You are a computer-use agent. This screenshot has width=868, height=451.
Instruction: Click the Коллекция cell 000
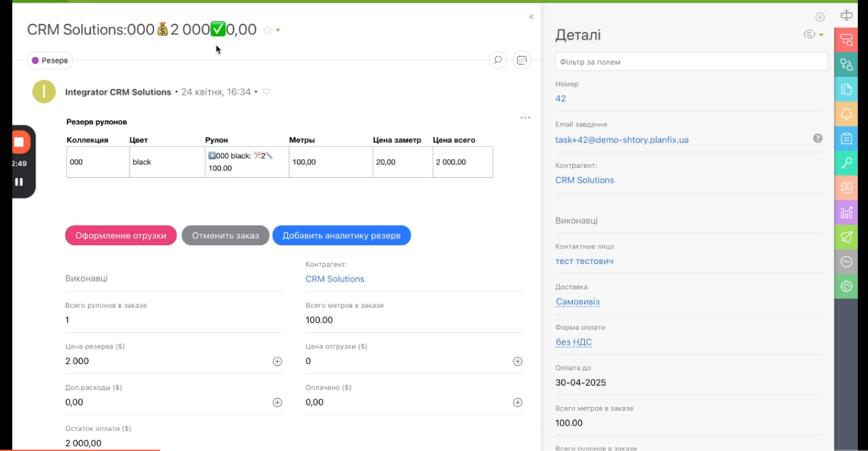pos(98,162)
